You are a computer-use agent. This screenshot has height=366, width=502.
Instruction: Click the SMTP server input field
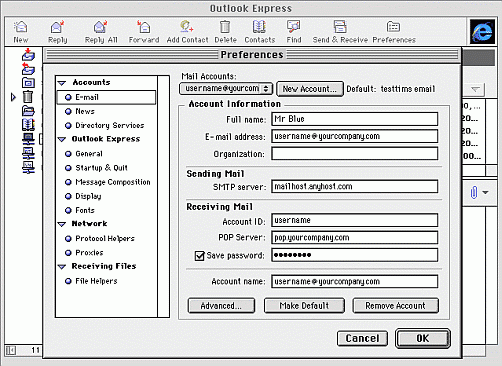(354, 186)
